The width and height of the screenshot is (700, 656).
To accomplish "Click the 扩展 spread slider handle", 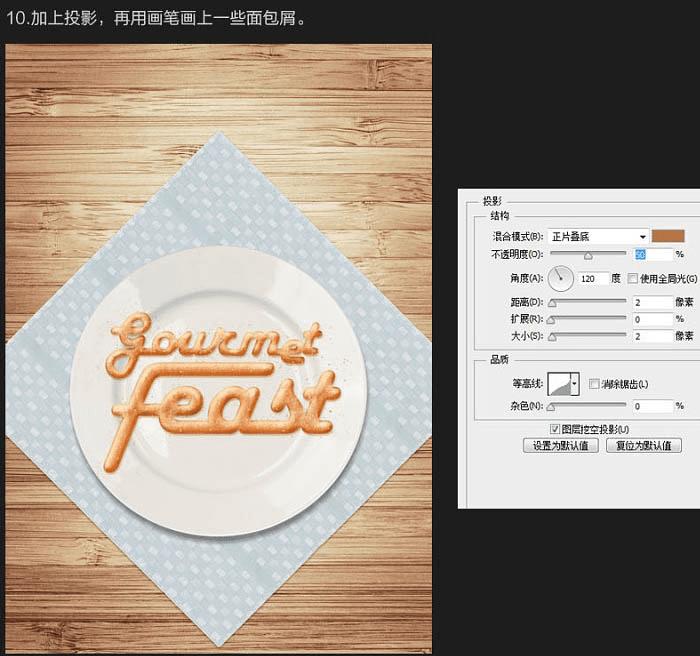I will 551,320.
